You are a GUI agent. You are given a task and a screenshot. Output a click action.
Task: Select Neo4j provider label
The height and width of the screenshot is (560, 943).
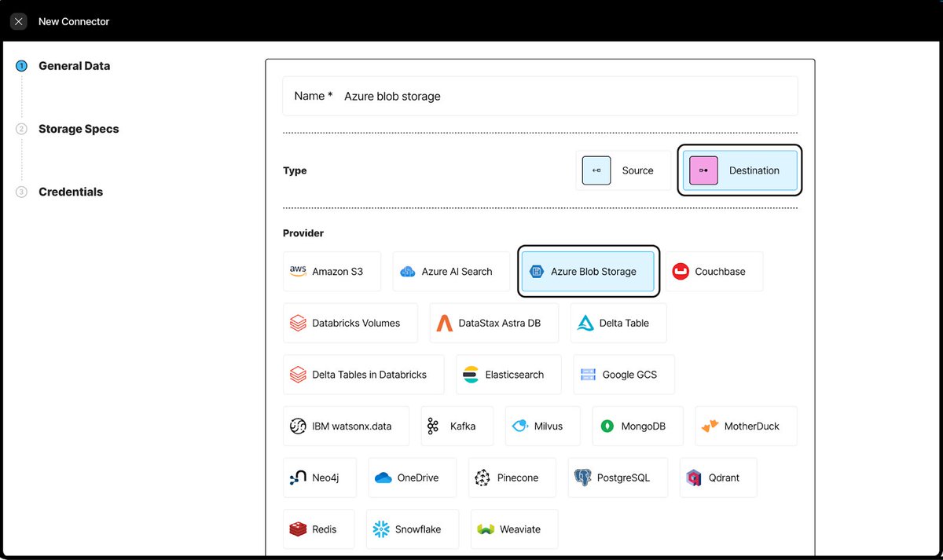pyautogui.click(x=325, y=478)
